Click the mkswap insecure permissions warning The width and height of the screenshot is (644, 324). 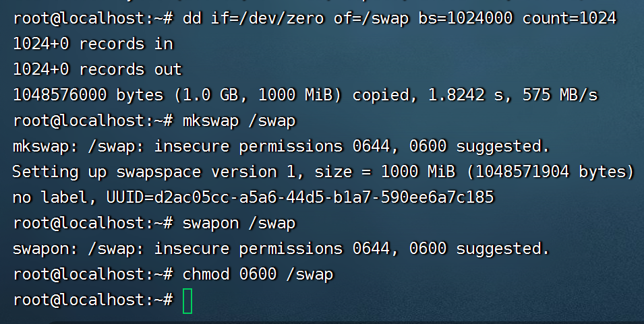(281, 146)
